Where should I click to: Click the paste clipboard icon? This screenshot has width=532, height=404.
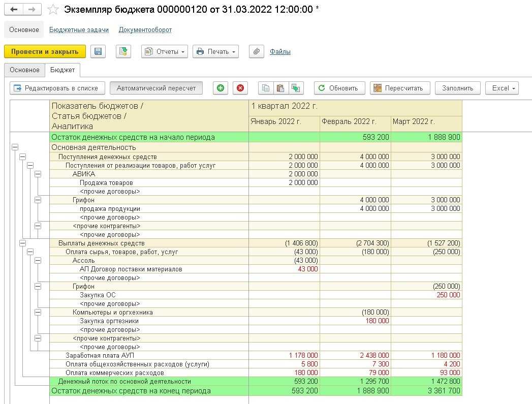pyautogui.click(x=280, y=88)
